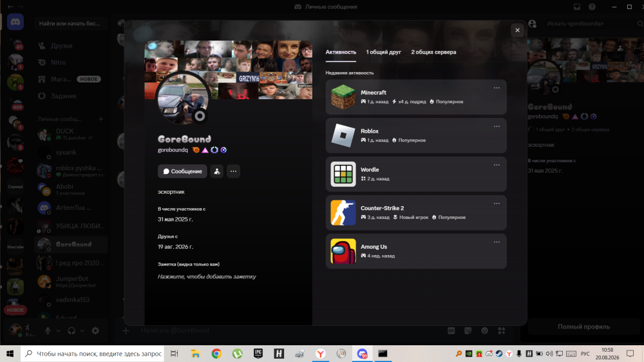Click the purple orb profile badge
Image resolution: width=644 pixels, height=362 pixels.
(x=223, y=150)
